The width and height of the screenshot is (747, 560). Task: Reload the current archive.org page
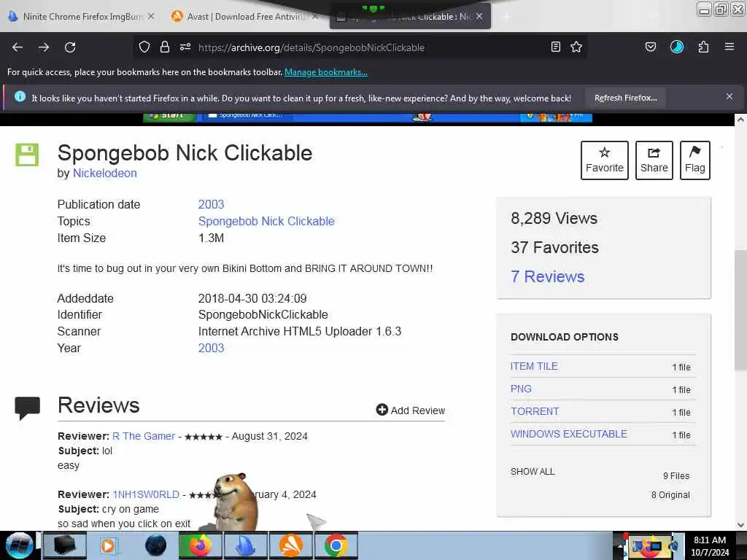click(70, 47)
